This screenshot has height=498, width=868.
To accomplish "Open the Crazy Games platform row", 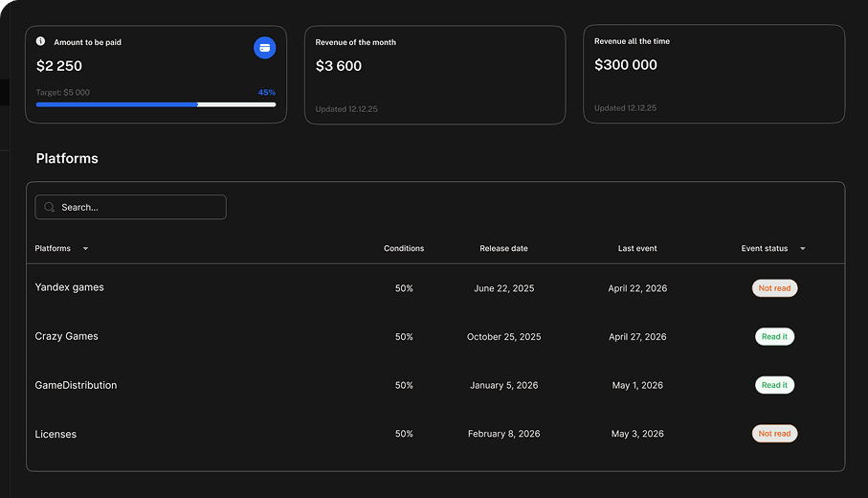I will pos(66,336).
